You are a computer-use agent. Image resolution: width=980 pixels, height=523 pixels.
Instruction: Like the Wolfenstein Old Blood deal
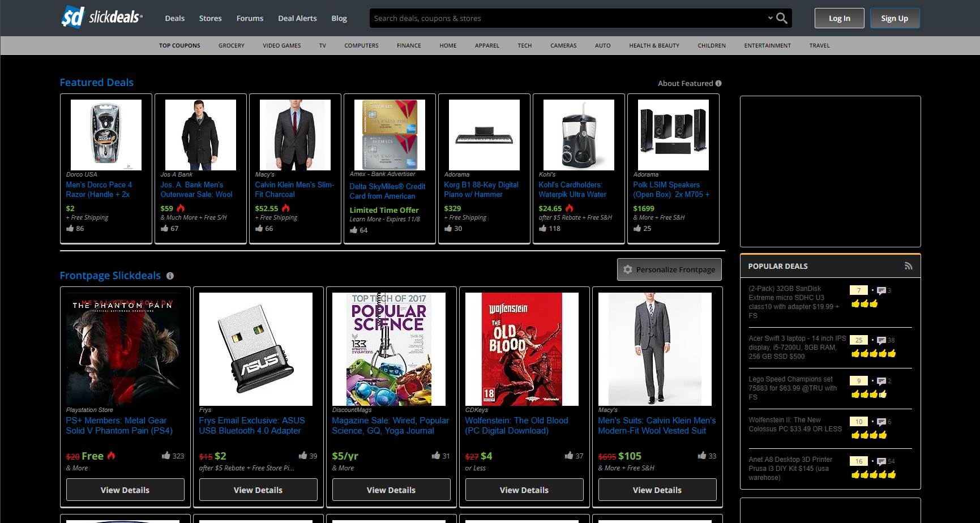[x=568, y=456]
